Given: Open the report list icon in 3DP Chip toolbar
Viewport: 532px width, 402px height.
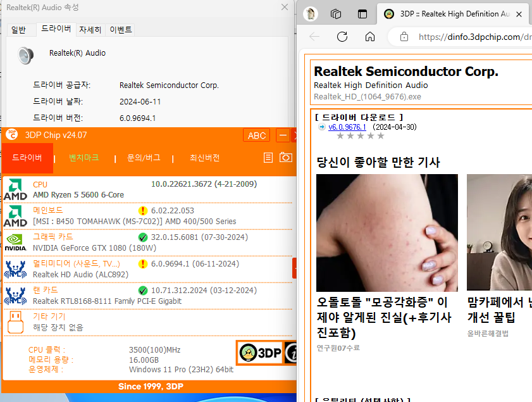Looking at the screenshot, I should point(268,157).
